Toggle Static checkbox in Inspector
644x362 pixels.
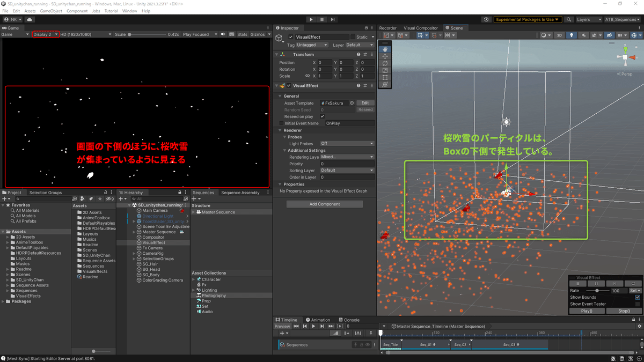(353, 37)
